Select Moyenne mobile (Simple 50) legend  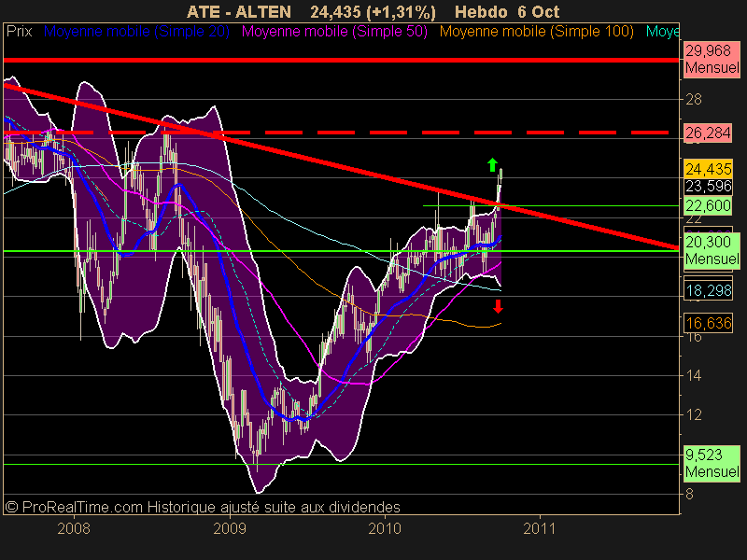click(334, 32)
